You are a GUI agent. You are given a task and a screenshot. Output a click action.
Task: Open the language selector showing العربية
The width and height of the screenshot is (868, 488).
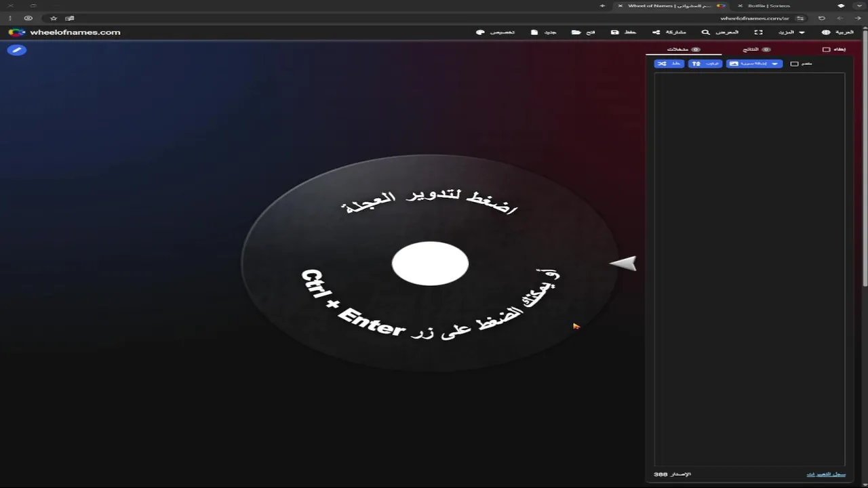[x=837, y=32]
